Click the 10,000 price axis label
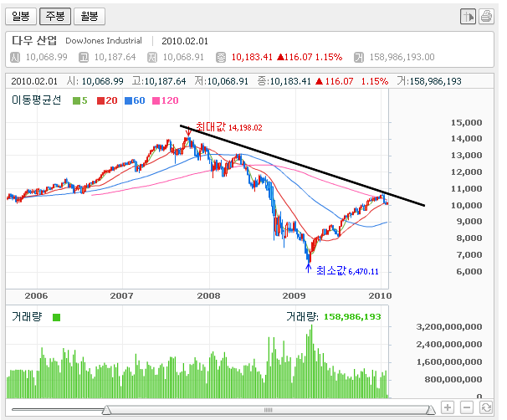507x420 pixels. tap(466, 205)
